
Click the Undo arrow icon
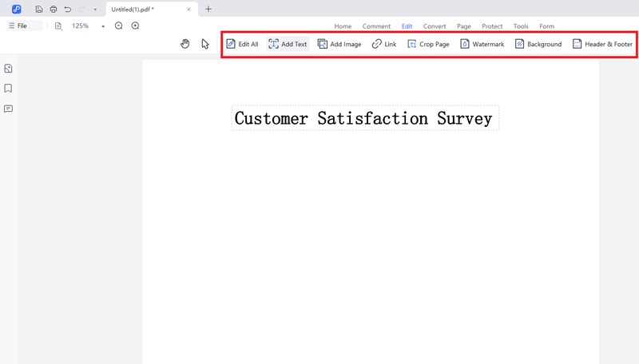[68, 9]
